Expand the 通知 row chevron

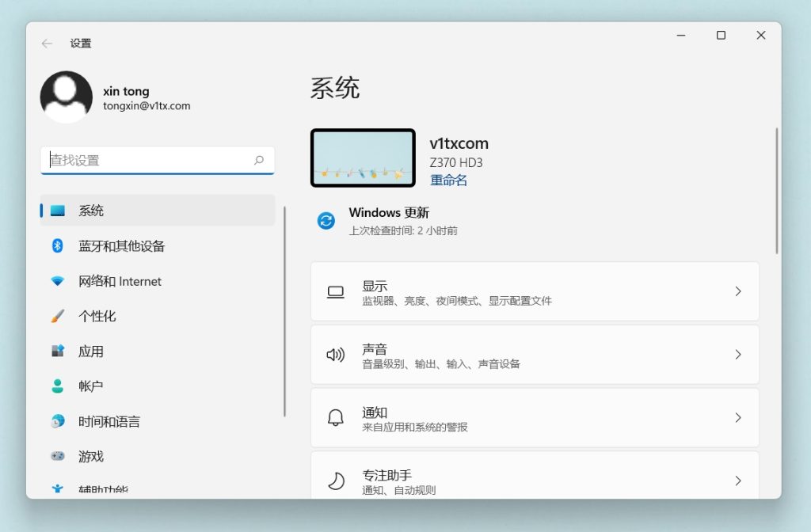738,418
